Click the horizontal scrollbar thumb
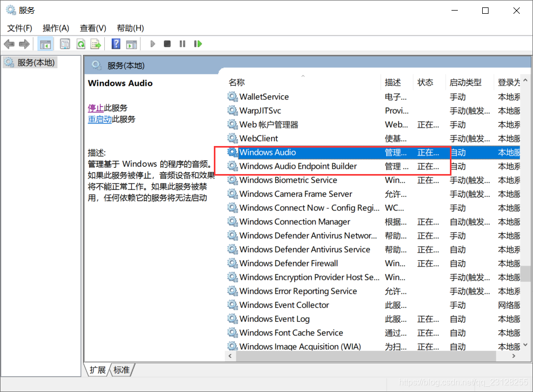The height and width of the screenshot is (392, 533). coord(366,356)
